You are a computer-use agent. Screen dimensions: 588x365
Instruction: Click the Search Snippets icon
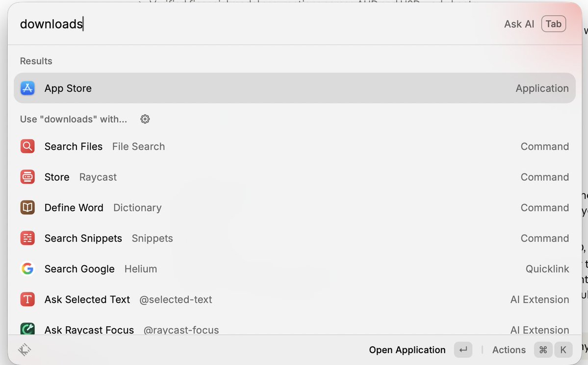27,238
